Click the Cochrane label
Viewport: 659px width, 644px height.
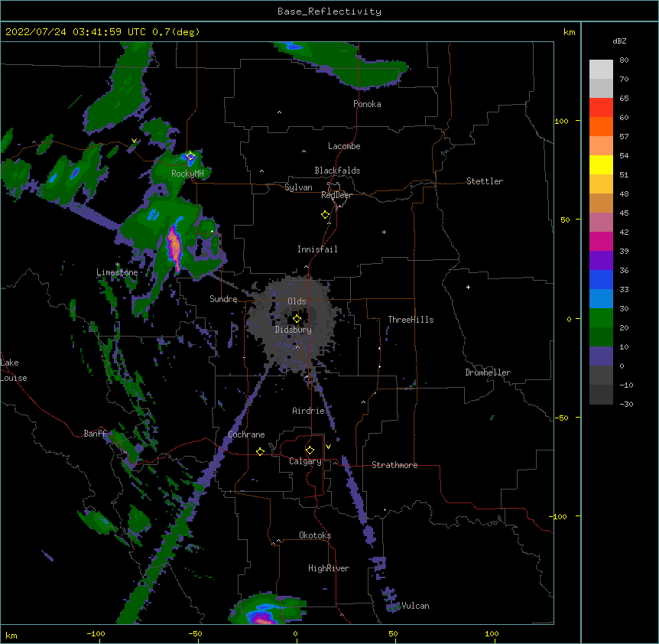pyautogui.click(x=246, y=434)
